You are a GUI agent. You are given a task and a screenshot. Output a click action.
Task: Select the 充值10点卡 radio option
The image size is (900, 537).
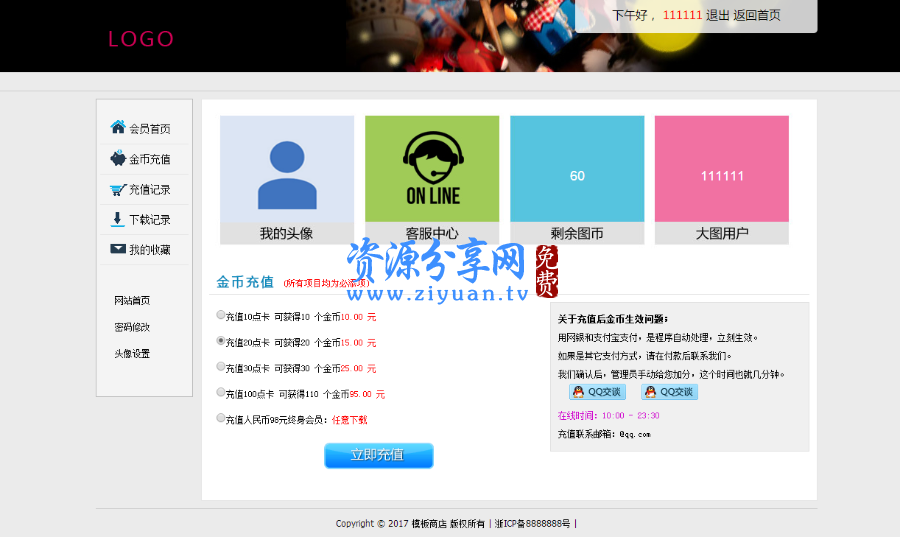(220, 314)
